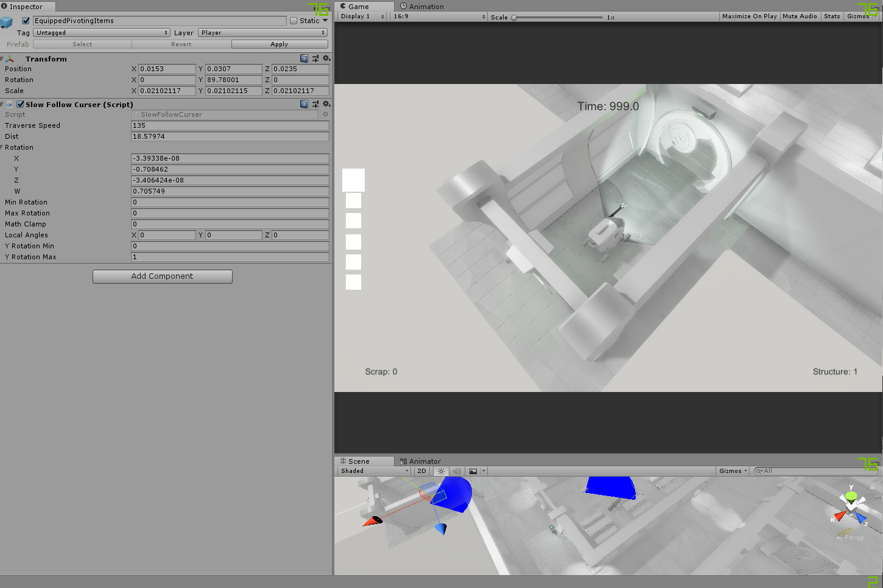Collapse the Rotation quaternion foldout

coord(2,147)
